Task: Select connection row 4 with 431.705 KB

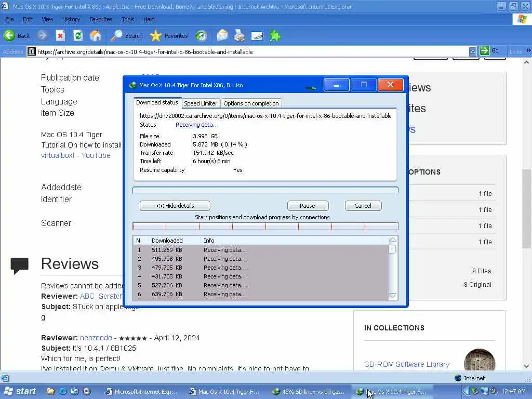Action: pos(261,276)
